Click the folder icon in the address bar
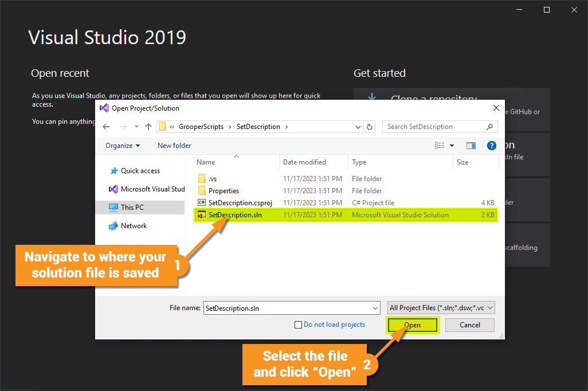 click(x=162, y=127)
